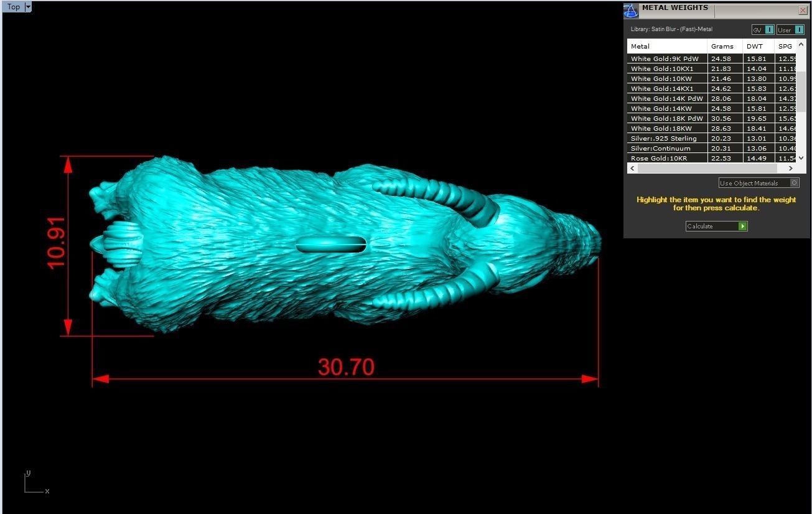Click the table scroll left arrow
This screenshot has width=812, height=514.
(x=633, y=168)
